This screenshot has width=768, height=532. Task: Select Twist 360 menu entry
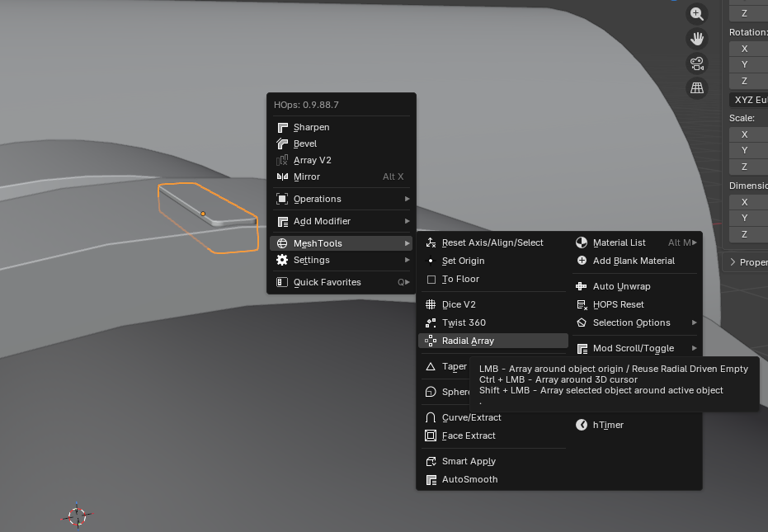coord(493,322)
